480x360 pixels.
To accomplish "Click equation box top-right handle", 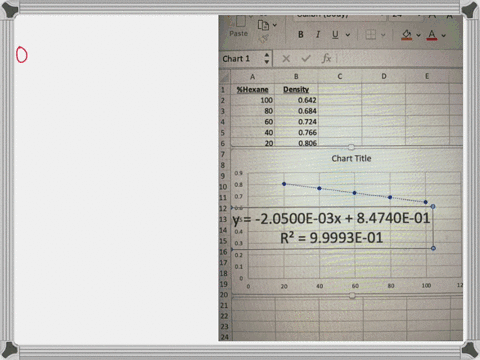I will [433, 207].
